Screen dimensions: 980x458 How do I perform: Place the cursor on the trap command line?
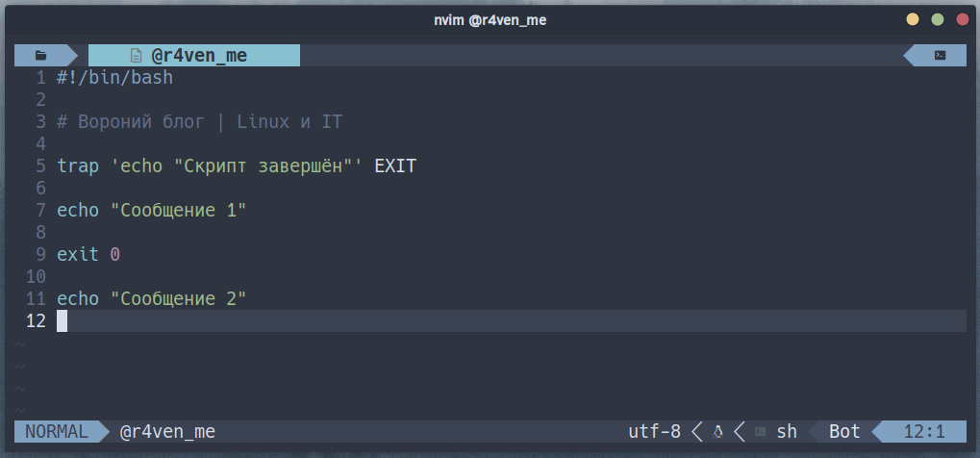click(237, 166)
